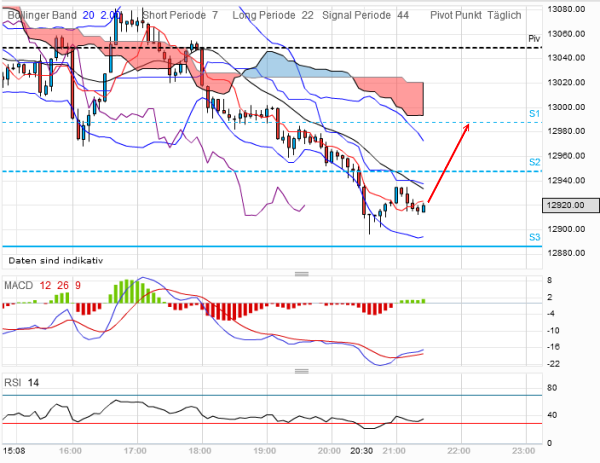Click the current price tag 12920.00
The image size is (600, 463).
pos(571,205)
